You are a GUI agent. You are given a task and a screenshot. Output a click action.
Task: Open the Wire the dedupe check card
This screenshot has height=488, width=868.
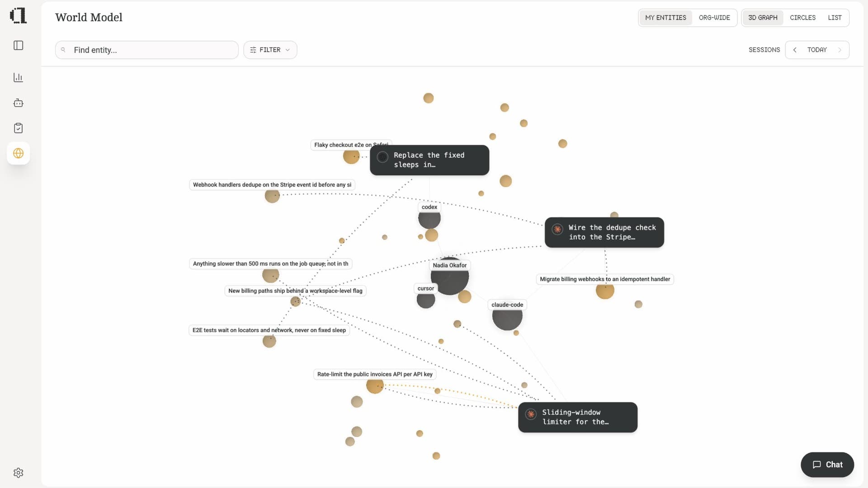point(604,232)
